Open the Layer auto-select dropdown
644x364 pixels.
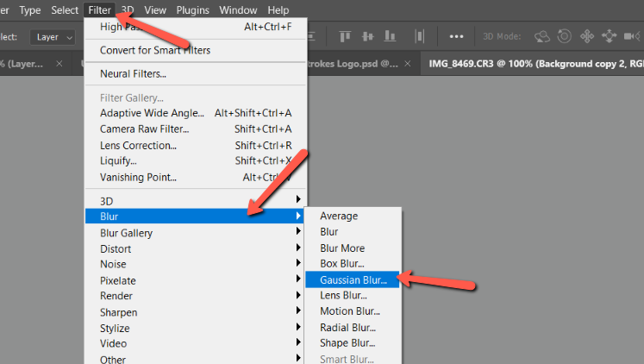(x=54, y=37)
